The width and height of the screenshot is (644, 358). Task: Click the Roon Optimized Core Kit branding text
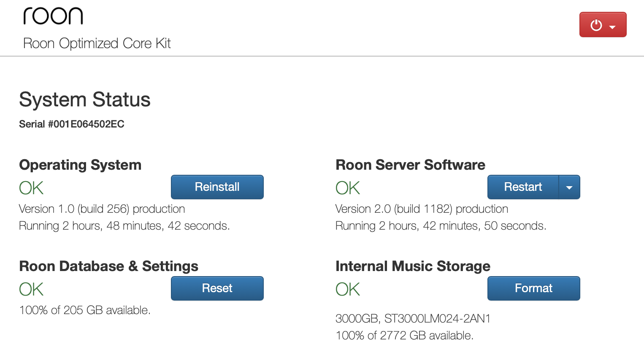(x=97, y=43)
